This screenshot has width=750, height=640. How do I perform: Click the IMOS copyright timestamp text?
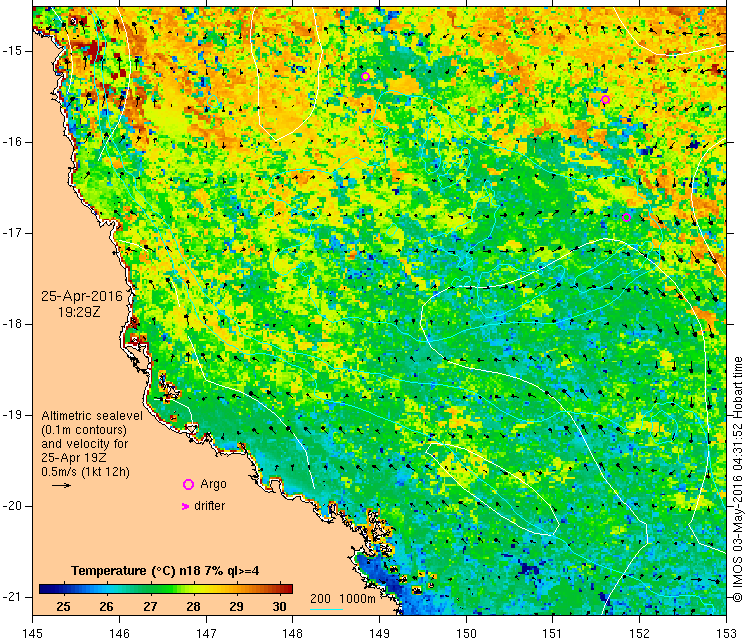point(738,480)
